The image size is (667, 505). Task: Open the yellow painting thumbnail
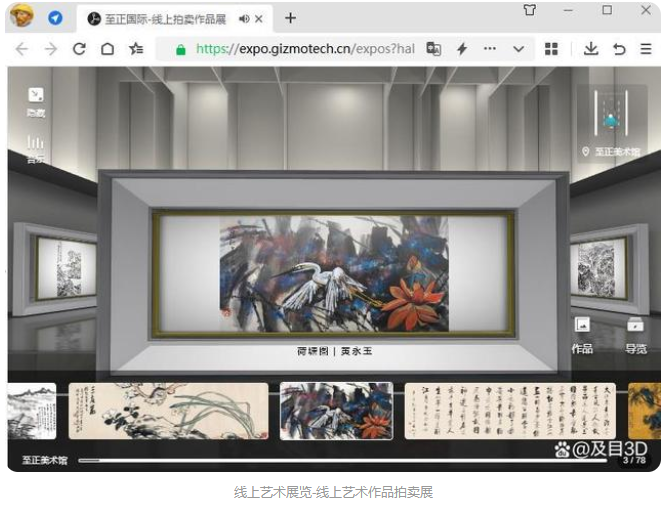[x=644, y=411]
